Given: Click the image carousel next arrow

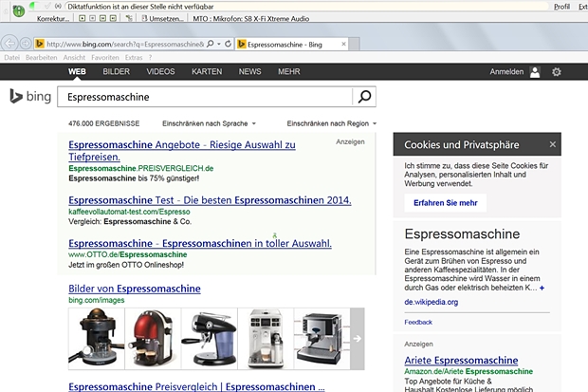Looking at the screenshot, I should [x=358, y=339].
